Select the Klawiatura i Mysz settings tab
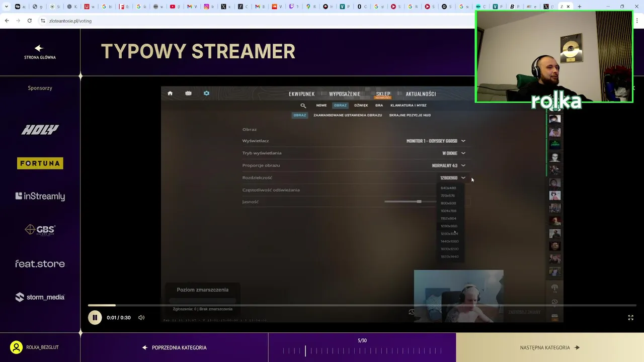 tap(409, 106)
